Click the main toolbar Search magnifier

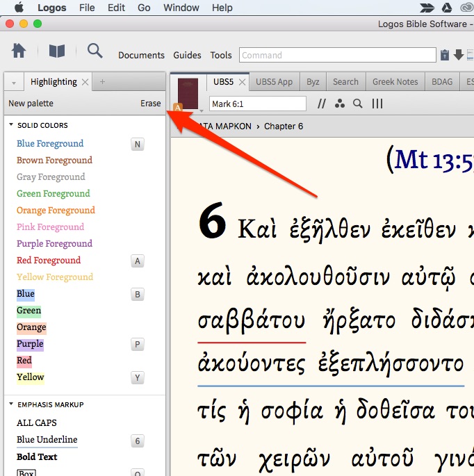coord(95,51)
